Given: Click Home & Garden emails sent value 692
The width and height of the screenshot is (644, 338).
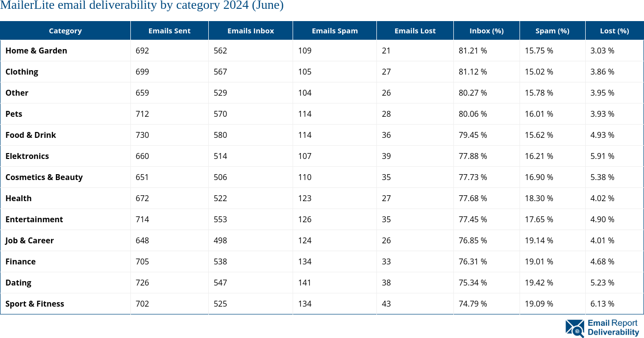Looking at the screenshot, I should tap(142, 51).
